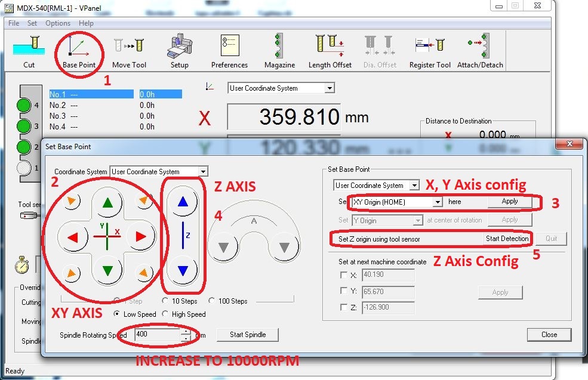Click the Start Spindle button
Image resolution: width=588 pixels, height=380 pixels.
pos(248,335)
